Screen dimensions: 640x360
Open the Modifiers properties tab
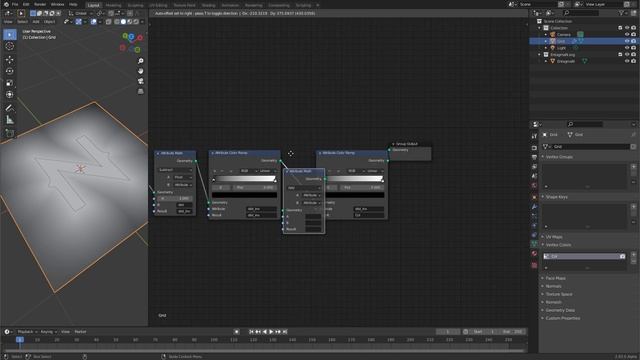(x=534, y=207)
